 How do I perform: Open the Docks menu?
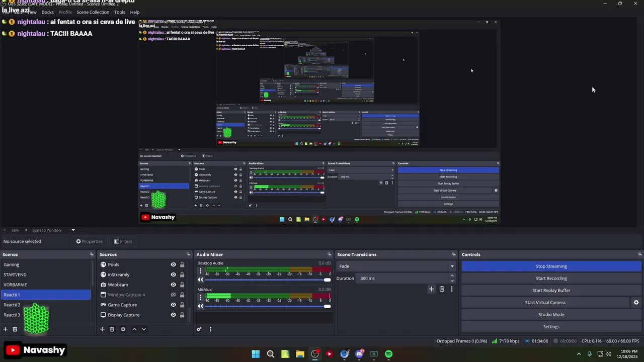47,12
